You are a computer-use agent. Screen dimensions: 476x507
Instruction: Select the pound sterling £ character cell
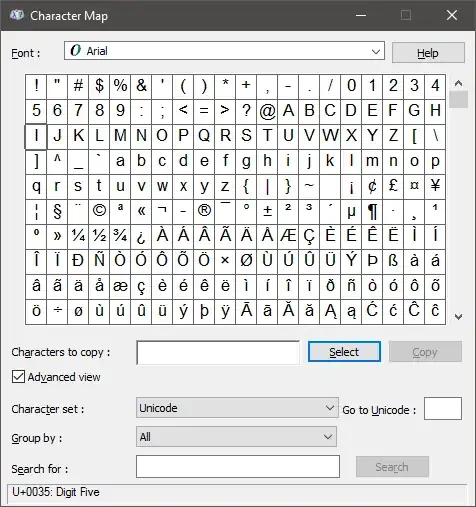tap(393, 186)
